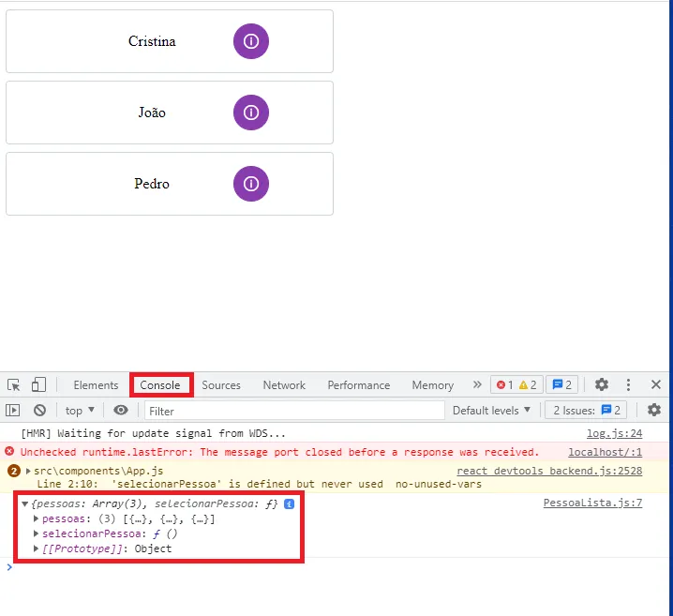
Task: Switch to the Console tab
Action: [160, 385]
